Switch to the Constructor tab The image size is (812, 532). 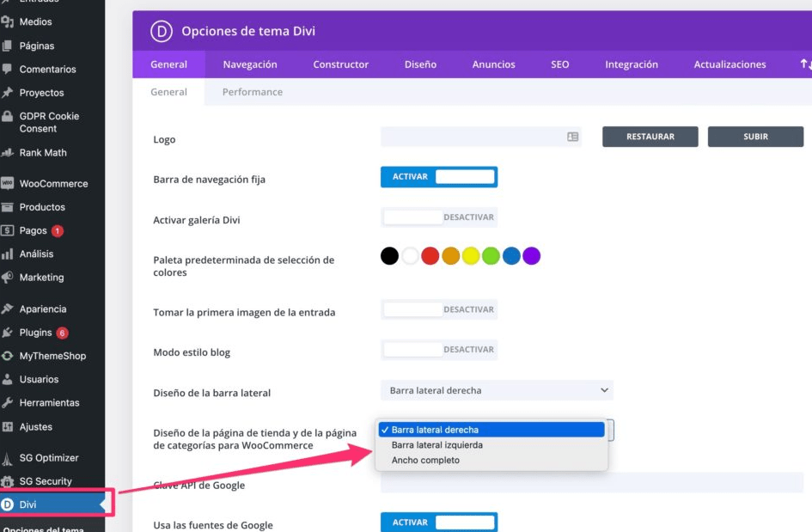click(x=341, y=64)
